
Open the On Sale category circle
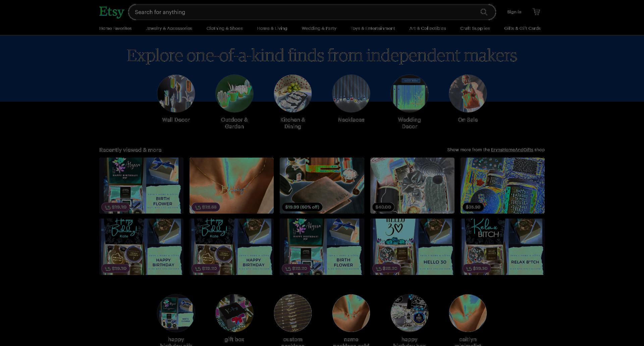point(468,94)
